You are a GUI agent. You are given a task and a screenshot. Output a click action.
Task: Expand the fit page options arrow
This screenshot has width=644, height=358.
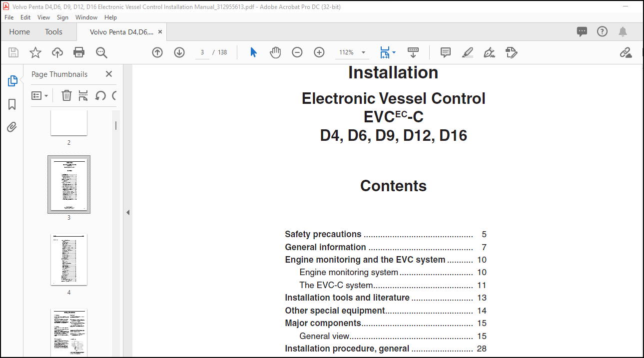pyautogui.click(x=394, y=52)
